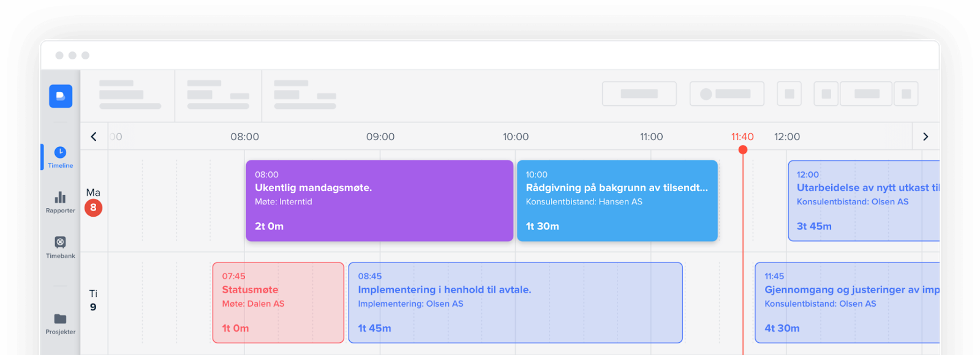Click the 12:00 time header label
This screenshot has width=980, height=355.
(787, 137)
